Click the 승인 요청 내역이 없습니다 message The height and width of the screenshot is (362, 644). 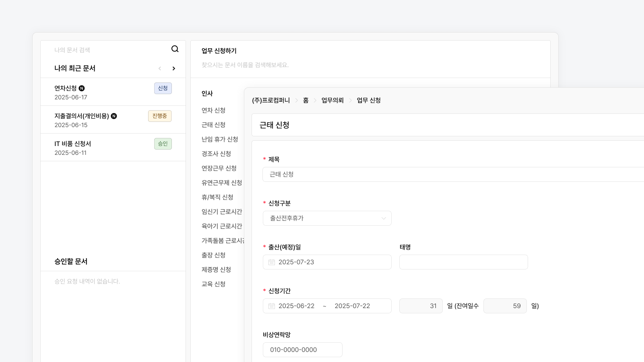(x=87, y=282)
